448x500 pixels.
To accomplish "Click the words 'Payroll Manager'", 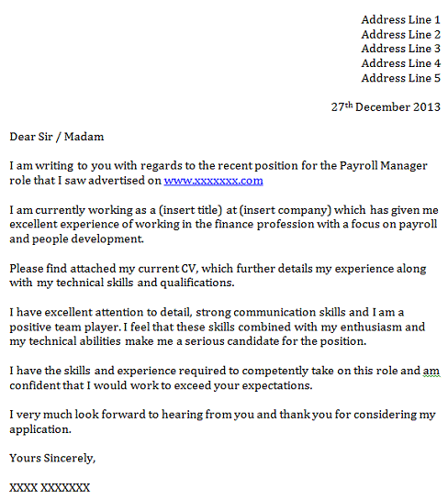I will pos(383,166).
